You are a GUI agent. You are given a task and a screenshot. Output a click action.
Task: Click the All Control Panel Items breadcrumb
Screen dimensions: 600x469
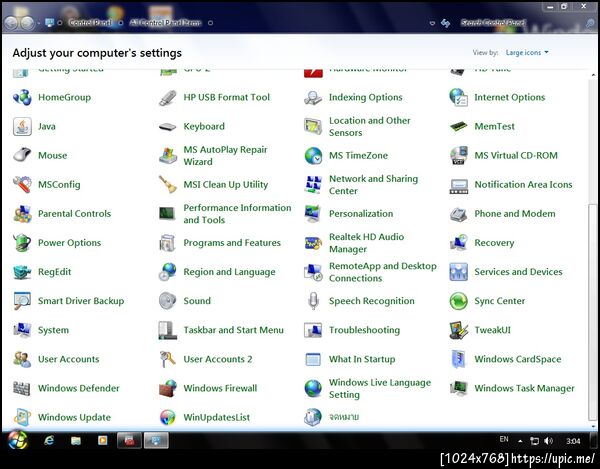point(165,23)
